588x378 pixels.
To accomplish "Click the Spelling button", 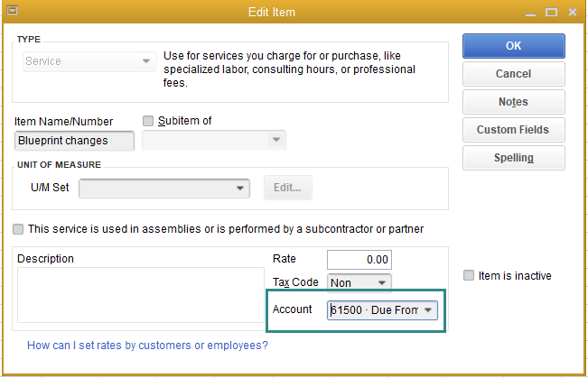I will coord(513,158).
